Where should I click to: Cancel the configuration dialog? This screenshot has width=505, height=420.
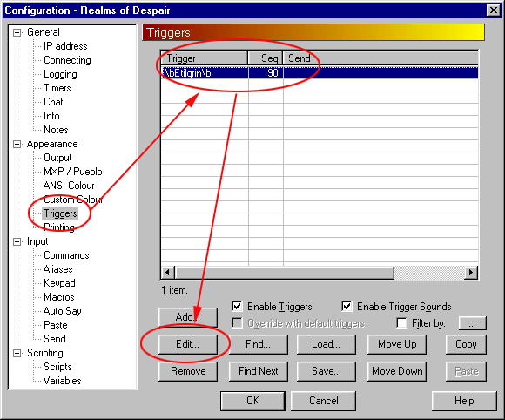click(x=323, y=401)
